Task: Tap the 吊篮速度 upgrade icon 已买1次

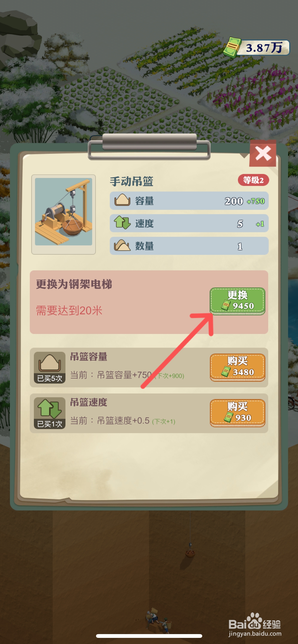Action: [50, 413]
